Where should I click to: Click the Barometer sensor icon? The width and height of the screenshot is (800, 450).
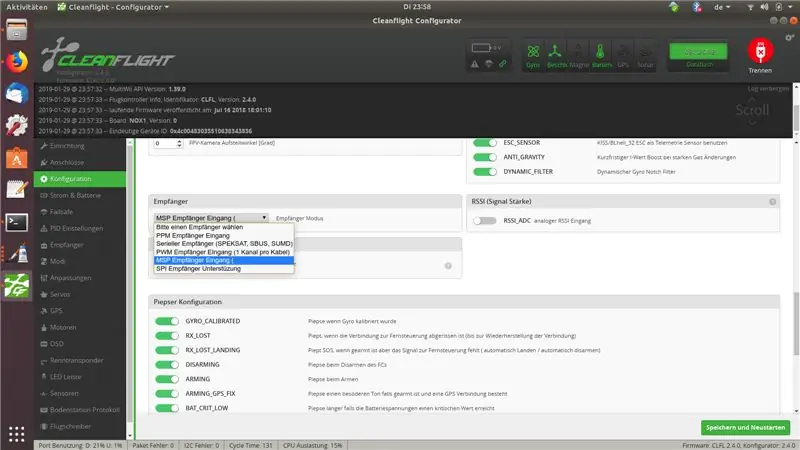click(x=601, y=55)
